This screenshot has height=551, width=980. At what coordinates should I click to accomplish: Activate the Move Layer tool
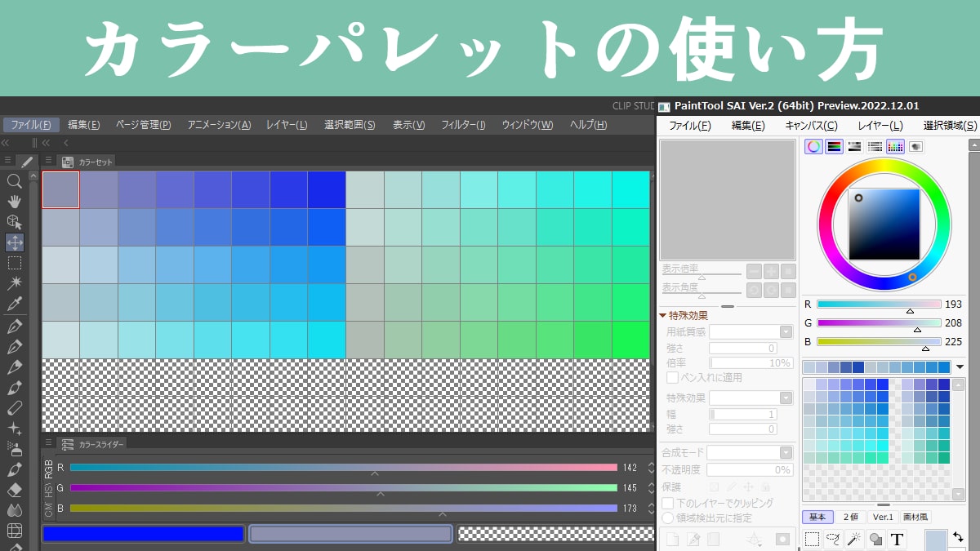pos(14,242)
